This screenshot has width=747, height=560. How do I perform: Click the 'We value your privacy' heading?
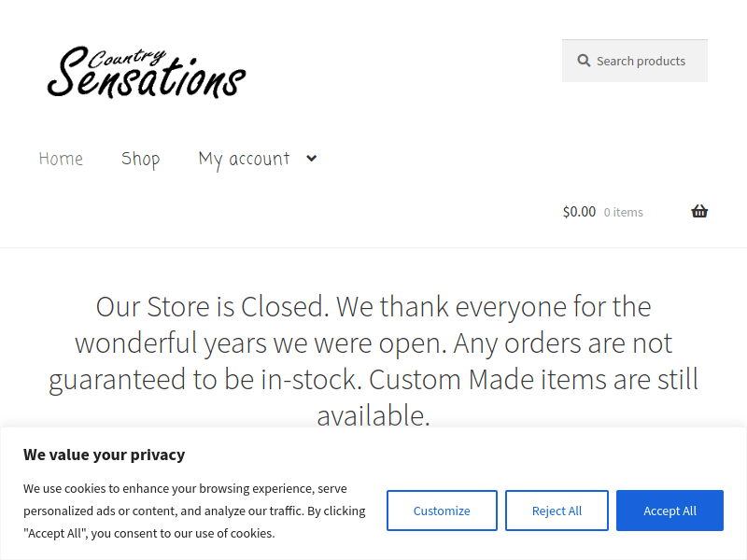point(105,455)
